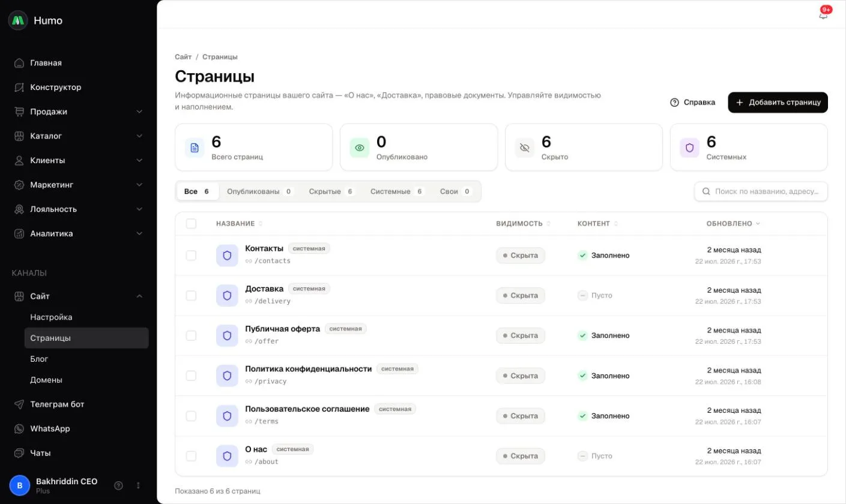Tick checkbox for Пользовательское соглашение row

(191, 416)
